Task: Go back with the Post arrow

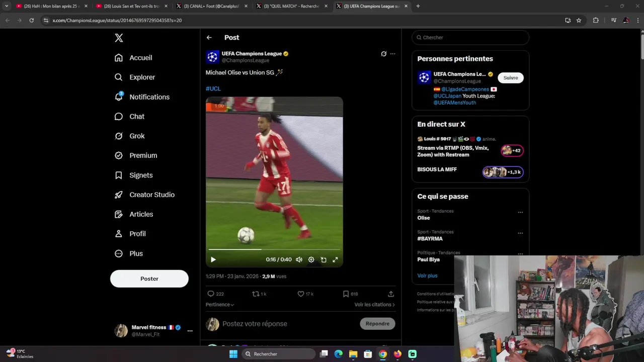Action: click(x=209, y=38)
